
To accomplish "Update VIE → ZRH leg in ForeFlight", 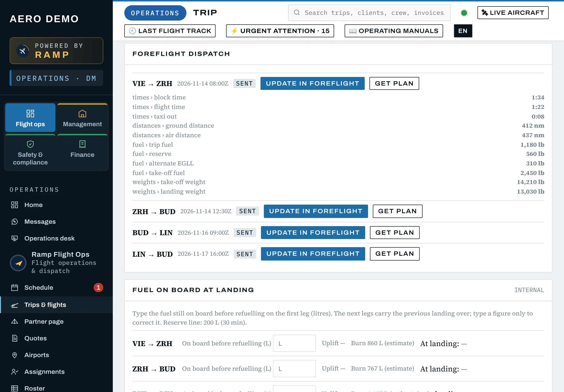I will [312, 83].
